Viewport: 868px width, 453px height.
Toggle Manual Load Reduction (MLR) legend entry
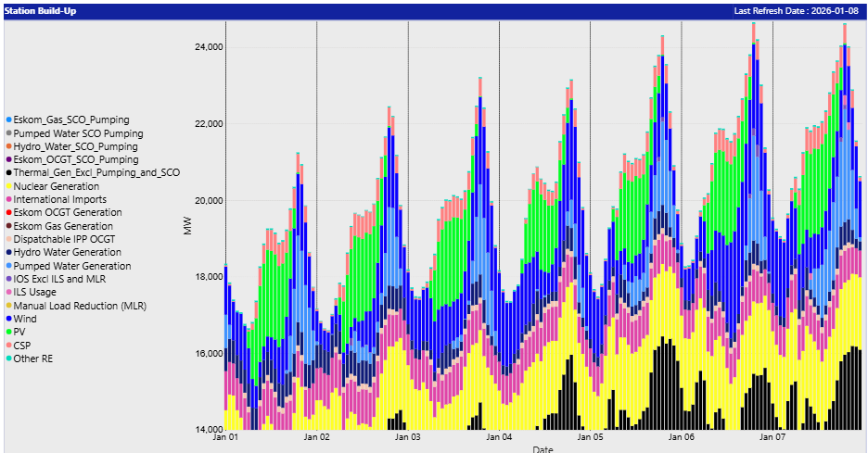[x=67, y=306]
